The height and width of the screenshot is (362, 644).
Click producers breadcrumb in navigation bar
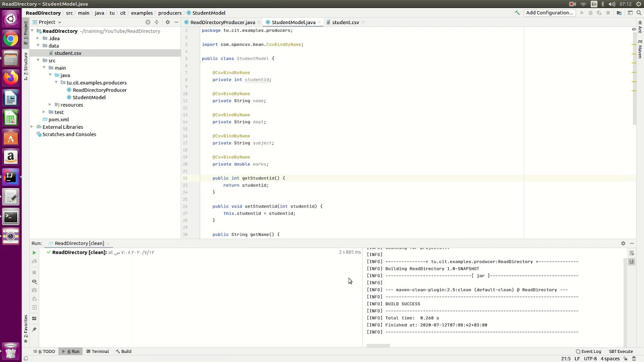(170, 13)
